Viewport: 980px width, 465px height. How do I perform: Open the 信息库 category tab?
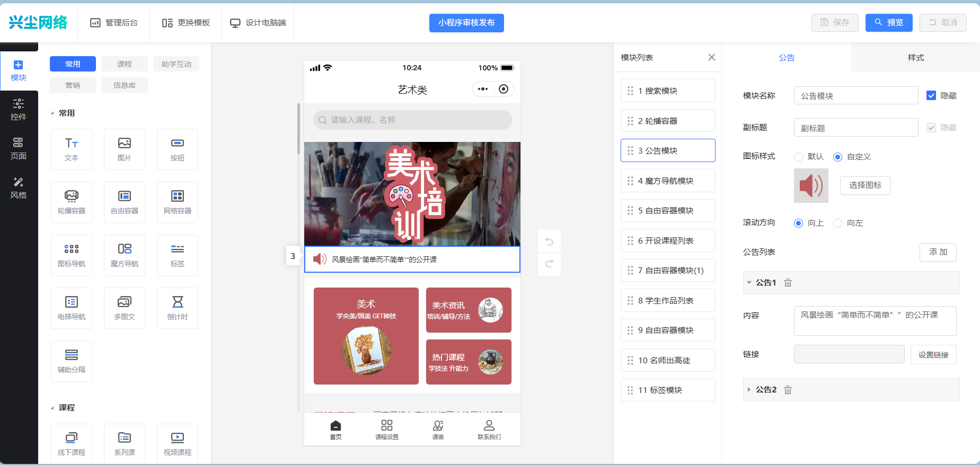tap(125, 85)
